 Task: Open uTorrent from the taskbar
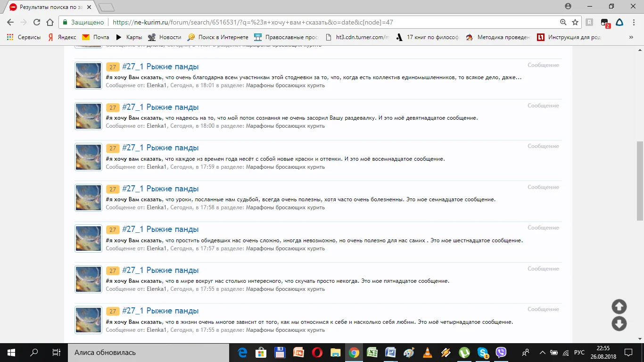[x=465, y=353]
